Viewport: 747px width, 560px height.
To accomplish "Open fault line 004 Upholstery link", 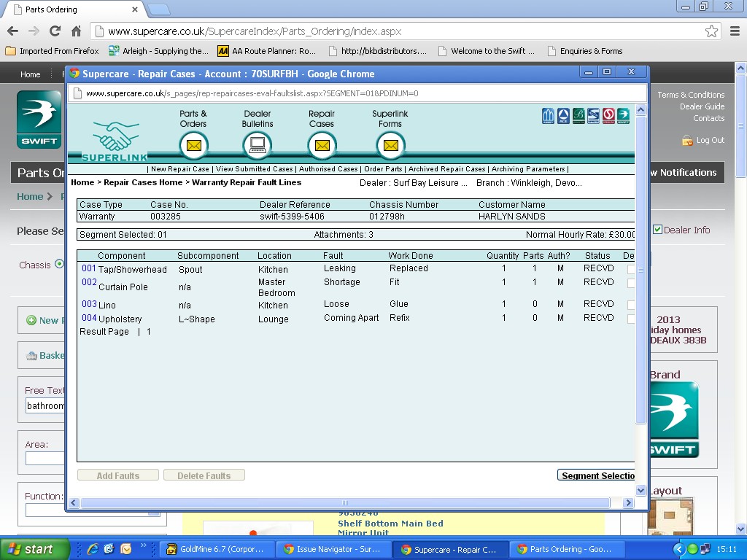I will point(89,318).
